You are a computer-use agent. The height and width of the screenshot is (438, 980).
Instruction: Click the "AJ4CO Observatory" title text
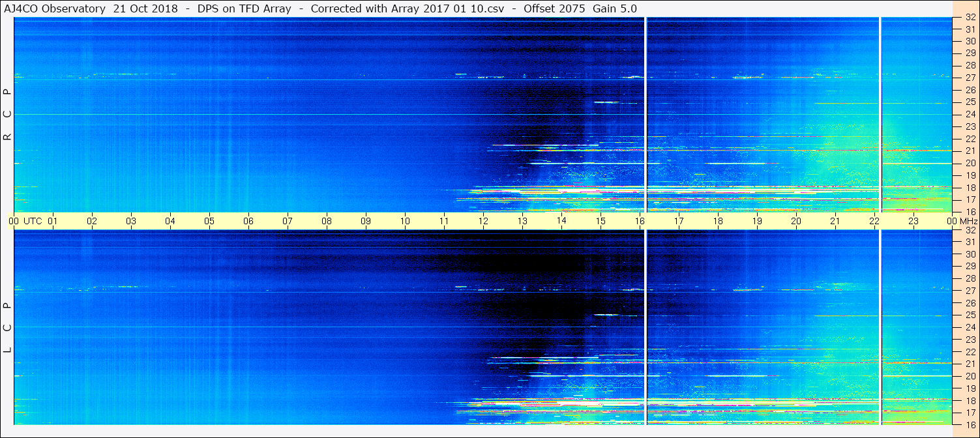[56, 8]
